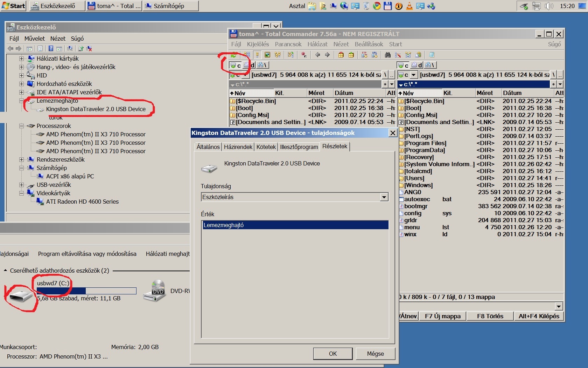This screenshot has height=368, width=588.
Task: Open Notepad icon in Total Commander toolbar
Action: [432, 55]
